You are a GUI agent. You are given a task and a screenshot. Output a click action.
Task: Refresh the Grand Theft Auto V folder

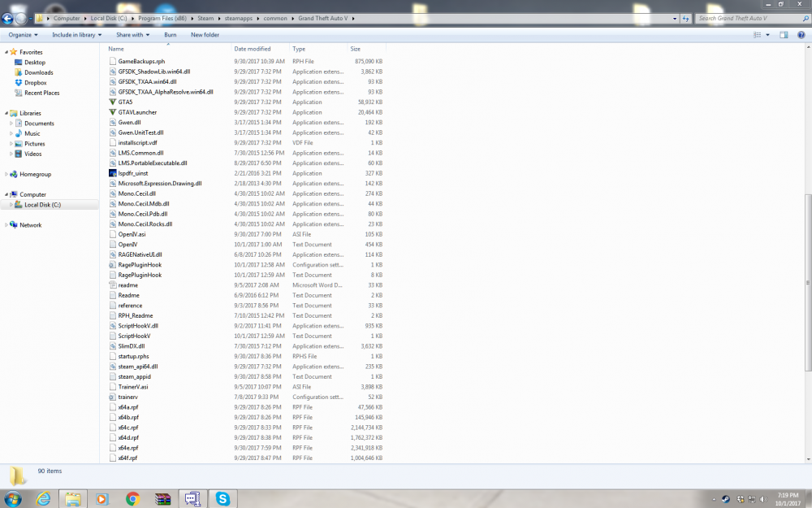(685, 19)
